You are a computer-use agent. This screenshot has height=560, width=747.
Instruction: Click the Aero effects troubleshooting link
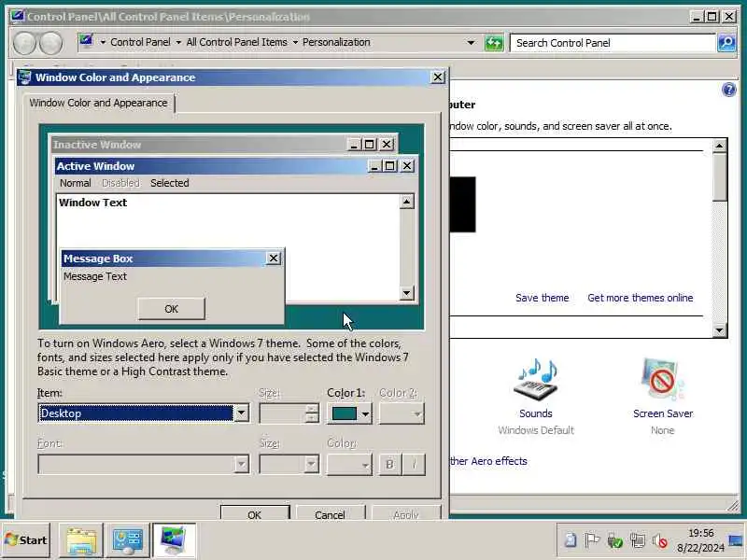488,461
